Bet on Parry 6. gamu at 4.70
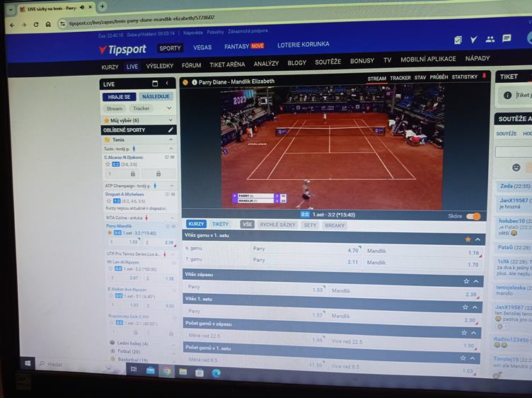This screenshot has width=532, height=398. pyautogui.click(x=307, y=249)
